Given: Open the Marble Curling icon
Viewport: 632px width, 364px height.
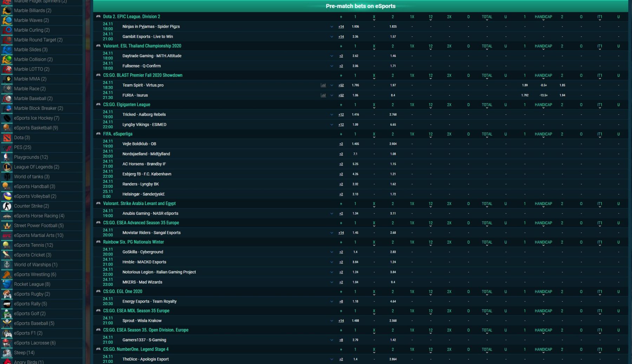Looking at the screenshot, I should pyautogui.click(x=7, y=30).
